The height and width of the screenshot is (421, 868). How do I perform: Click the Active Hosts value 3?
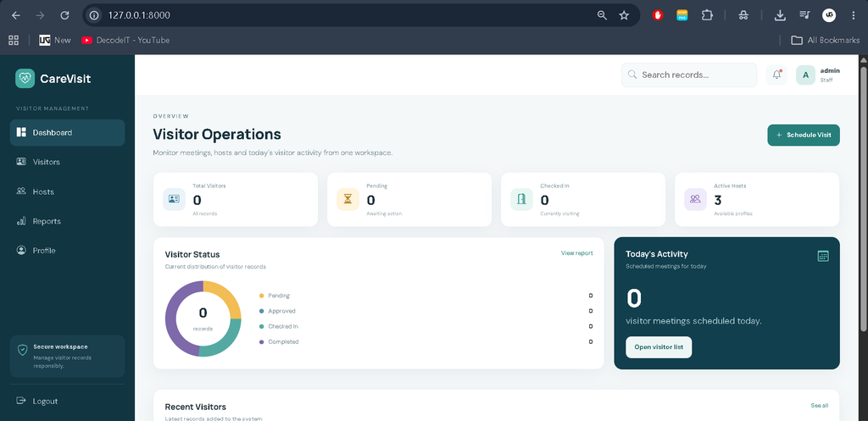pyautogui.click(x=717, y=200)
